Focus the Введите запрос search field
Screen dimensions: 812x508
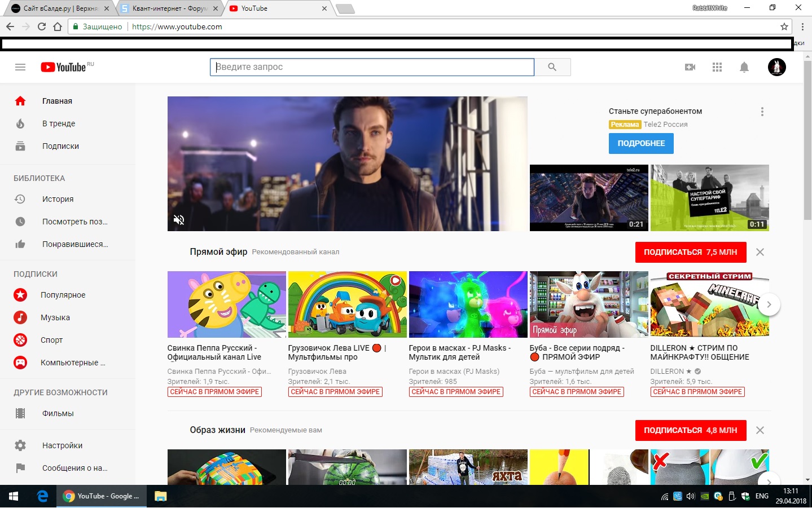[x=372, y=67]
